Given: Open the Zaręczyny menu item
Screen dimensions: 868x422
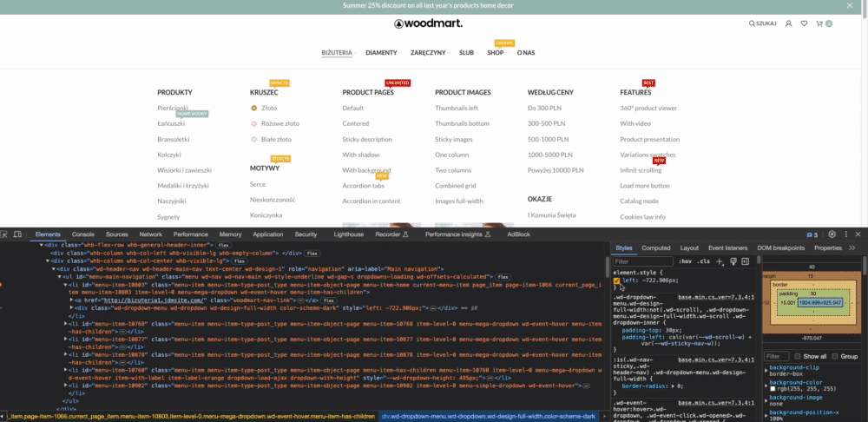Looking at the screenshot, I should point(428,53).
